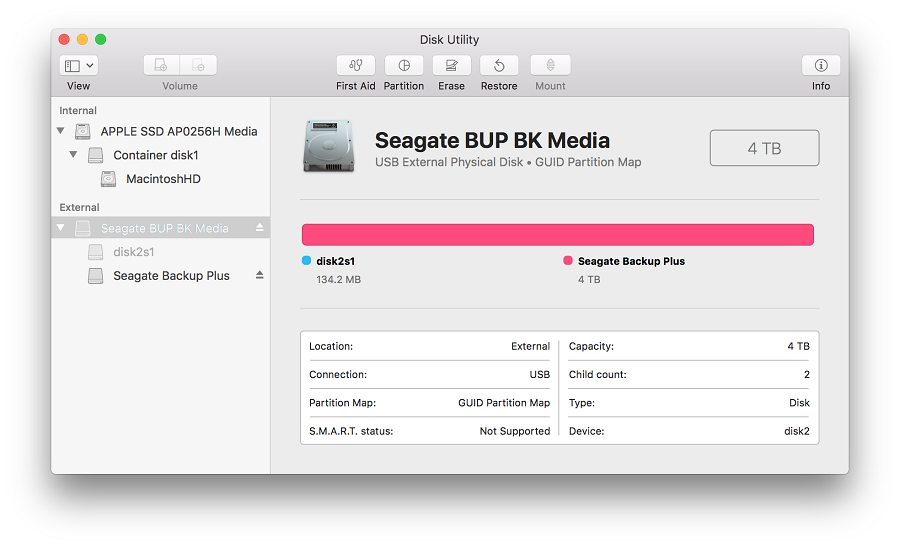
Task: Open the Info inspector button
Action: tap(821, 65)
